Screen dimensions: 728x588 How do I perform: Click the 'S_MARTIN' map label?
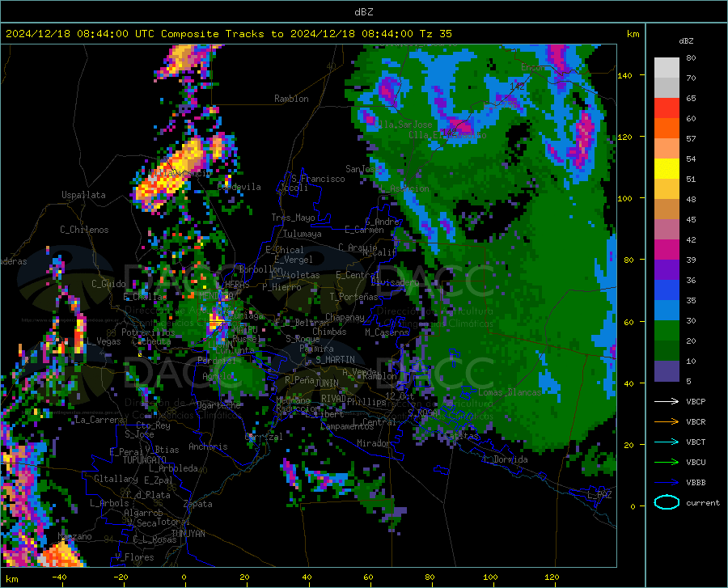click(335, 360)
